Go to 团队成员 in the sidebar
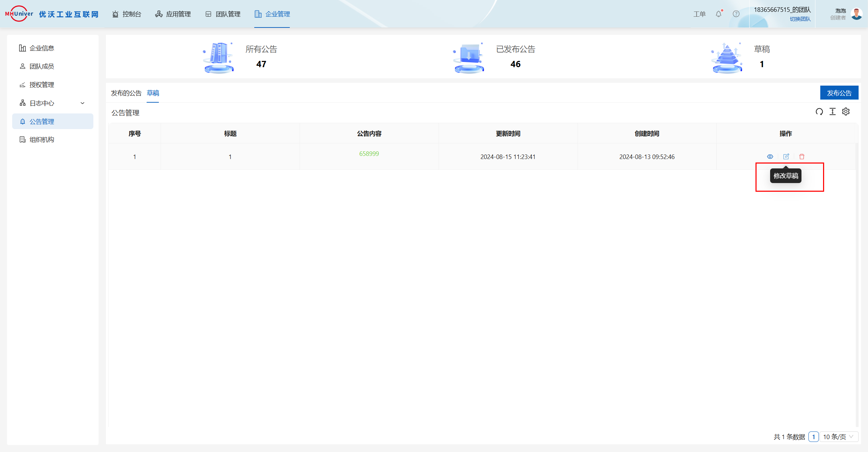Screen dimensions: 868x452 click(41, 66)
